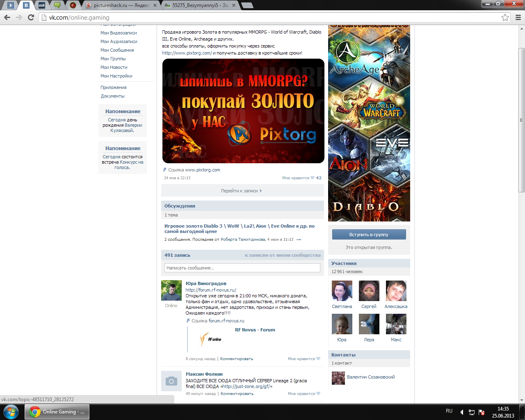
Task: Open Мои Настройки in the sidebar
Action: click(116, 76)
